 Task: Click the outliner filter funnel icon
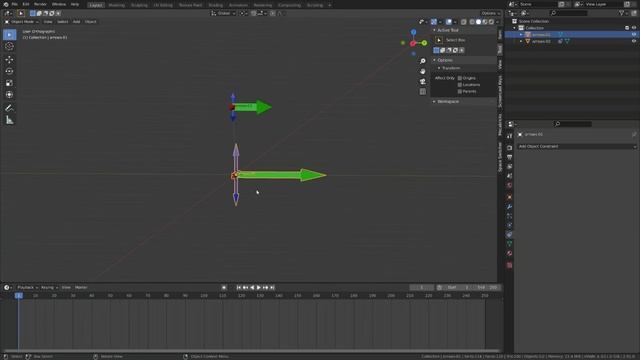622,13
